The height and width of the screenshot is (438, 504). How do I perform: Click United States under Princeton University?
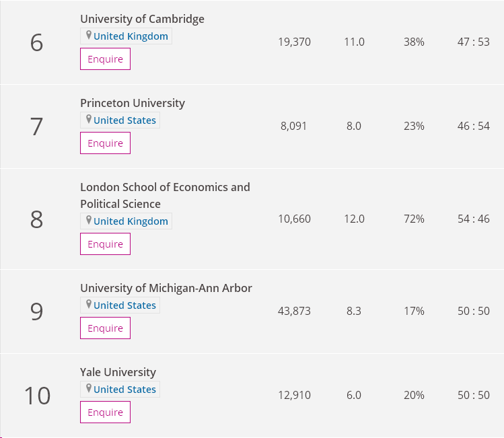(x=124, y=120)
